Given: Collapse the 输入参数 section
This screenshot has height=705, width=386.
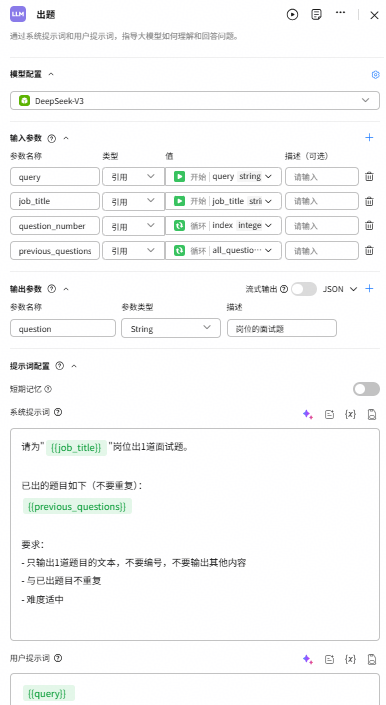Looking at the screenshot, I should tap(66, 138).
